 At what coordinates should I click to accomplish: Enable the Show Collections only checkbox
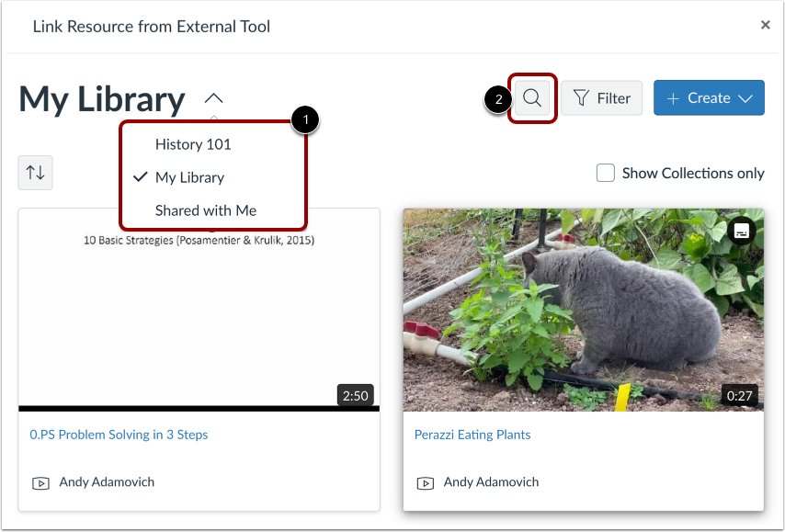coord(605,173)
